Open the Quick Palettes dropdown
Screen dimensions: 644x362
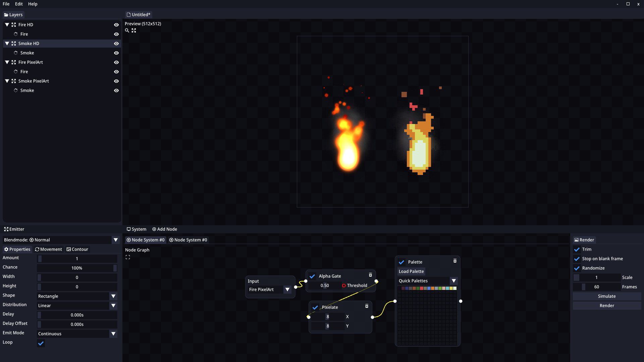pyautogui.click(x=454, y=281)
